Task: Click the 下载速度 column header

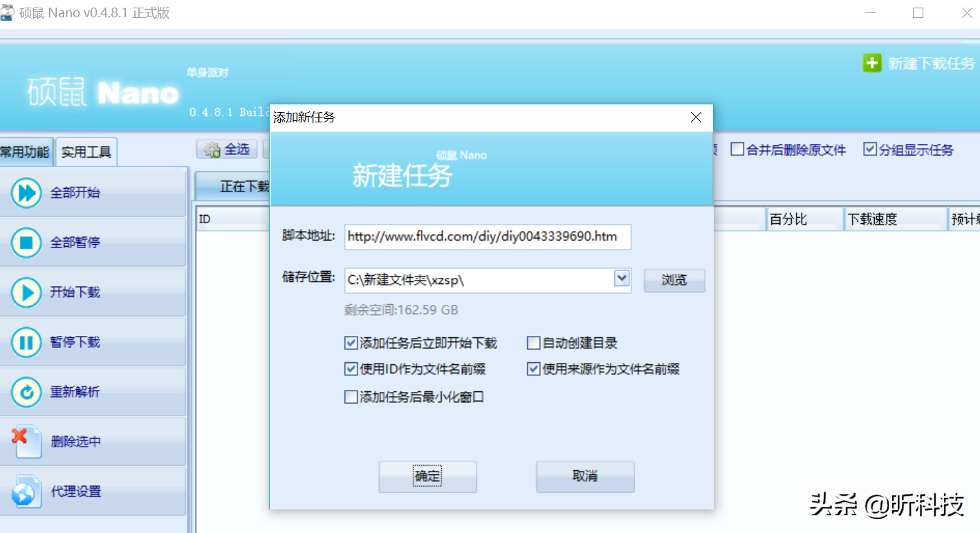Action: 895,219
